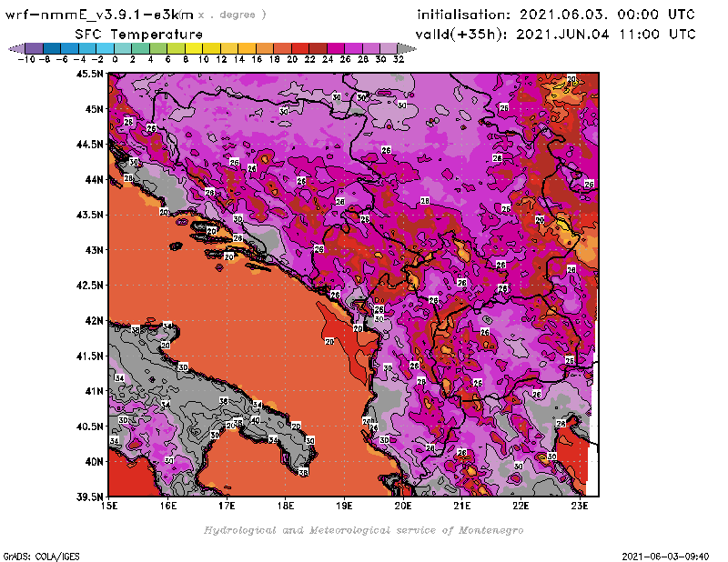Click the 44.5N latitude label

89,145
